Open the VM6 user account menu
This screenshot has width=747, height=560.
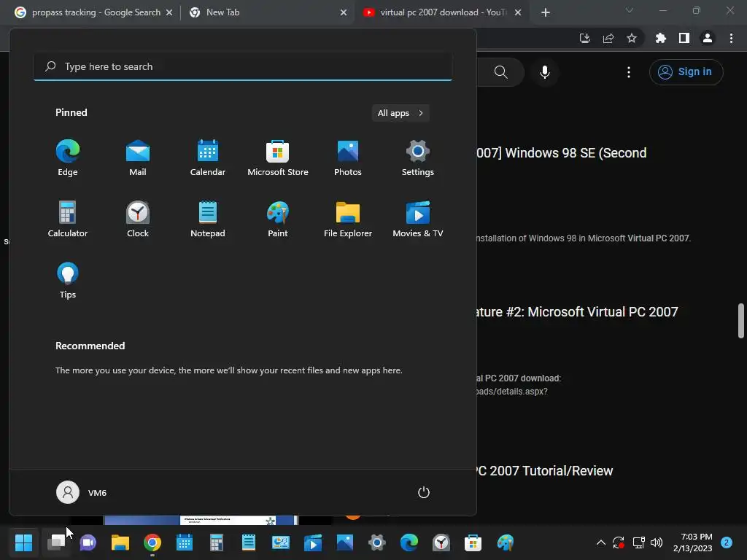[82, 492]
